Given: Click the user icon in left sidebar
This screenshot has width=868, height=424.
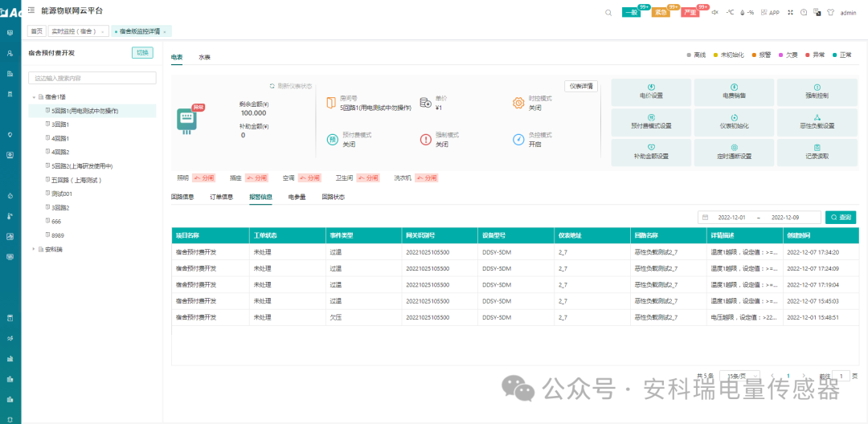Looking at the screenshot, I should [x=10, y=53].
